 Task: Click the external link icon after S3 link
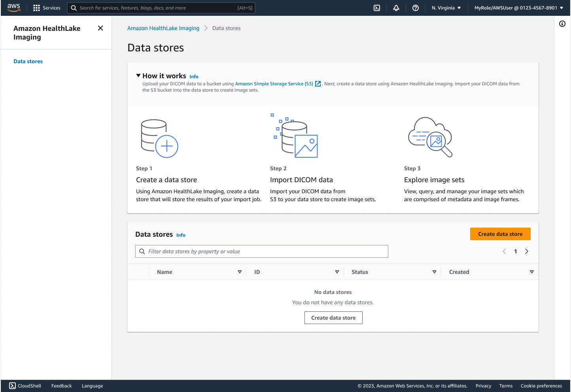(318, 84)
